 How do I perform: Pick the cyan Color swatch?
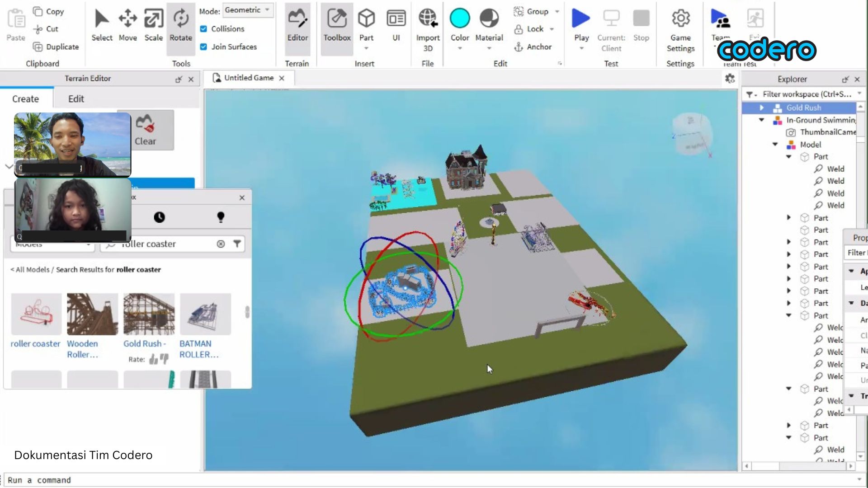[460, 19]
